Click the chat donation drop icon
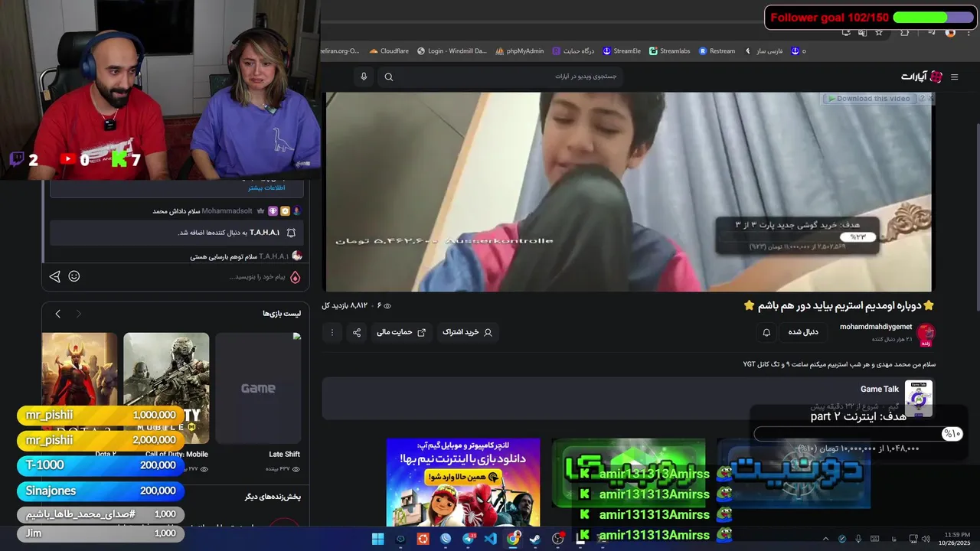 [x=296, y=276]
